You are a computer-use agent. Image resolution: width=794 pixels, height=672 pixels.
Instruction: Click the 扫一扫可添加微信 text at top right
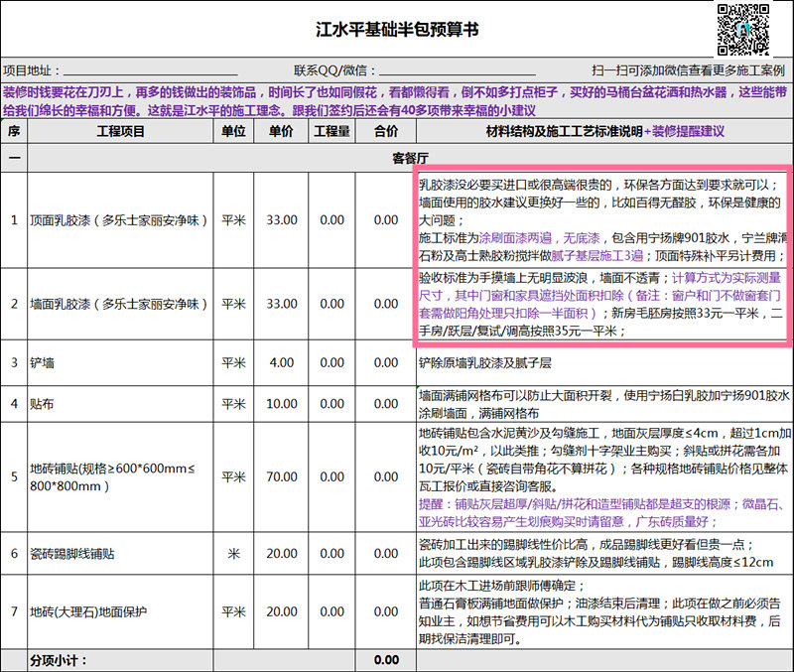coord(688,71)
